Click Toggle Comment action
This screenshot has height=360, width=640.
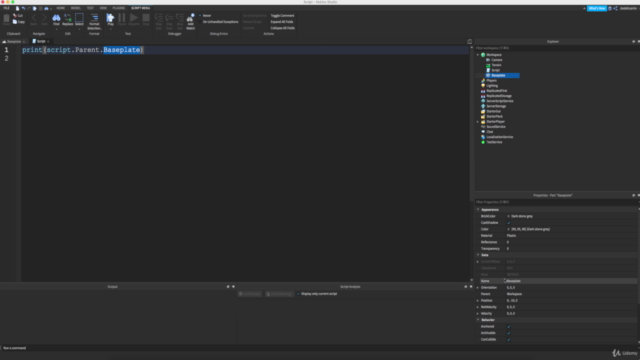[x=282, y=16]
